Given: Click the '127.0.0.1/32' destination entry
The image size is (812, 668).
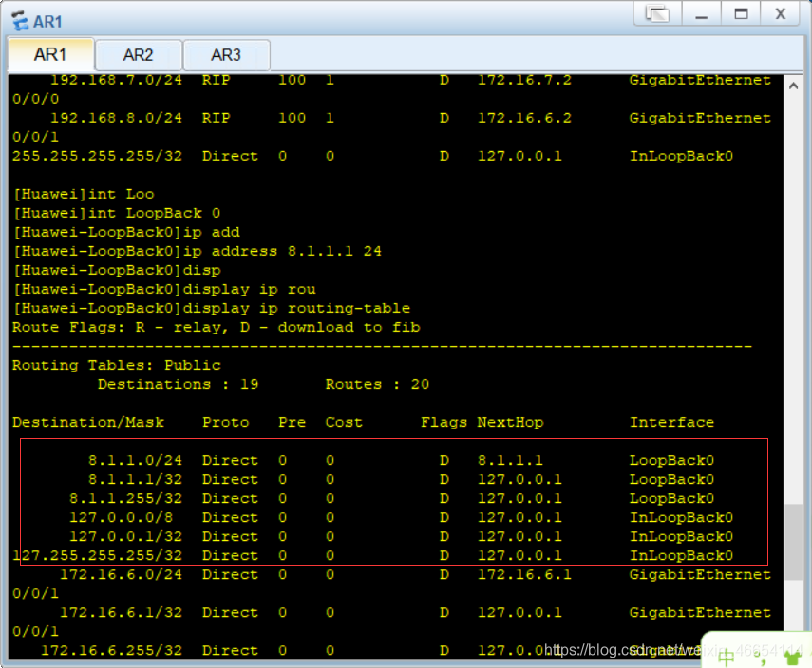Looking at the screenshot, I should click(126, 536).
